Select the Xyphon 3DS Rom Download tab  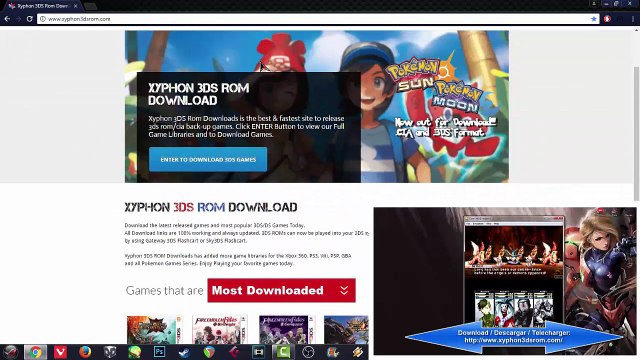(x=43, y=6)
